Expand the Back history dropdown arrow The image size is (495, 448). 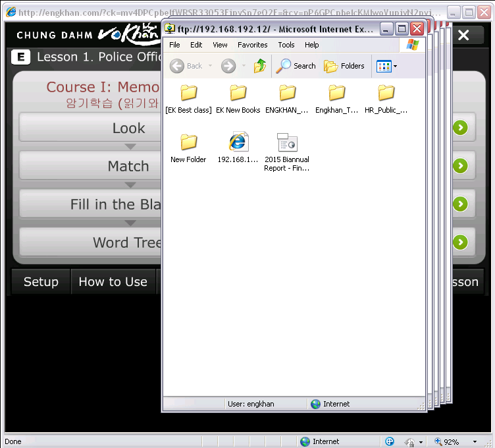[x=210, y=66]
